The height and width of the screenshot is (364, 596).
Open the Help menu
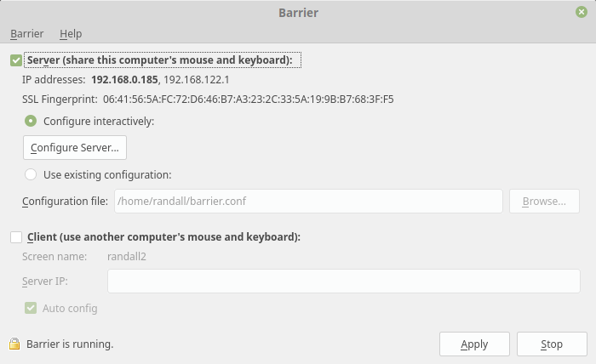(71, 34)
